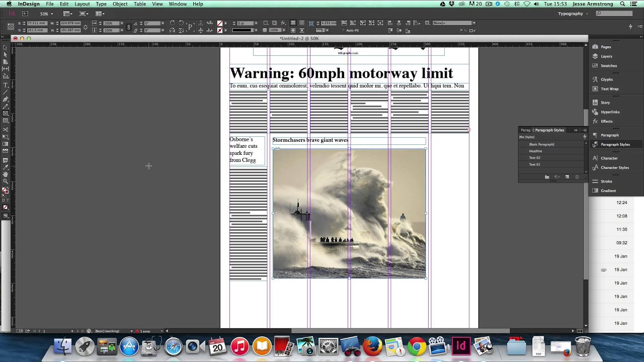The height and width of the screenshot is (362, 644).
Task: Select the Direct Selection tool
Action: tap(6, 55)
